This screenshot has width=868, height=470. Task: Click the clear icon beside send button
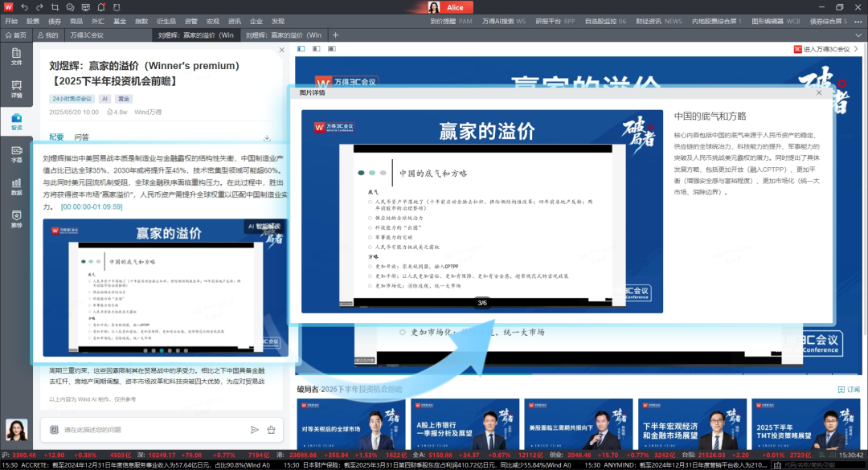tap(272, 430)
